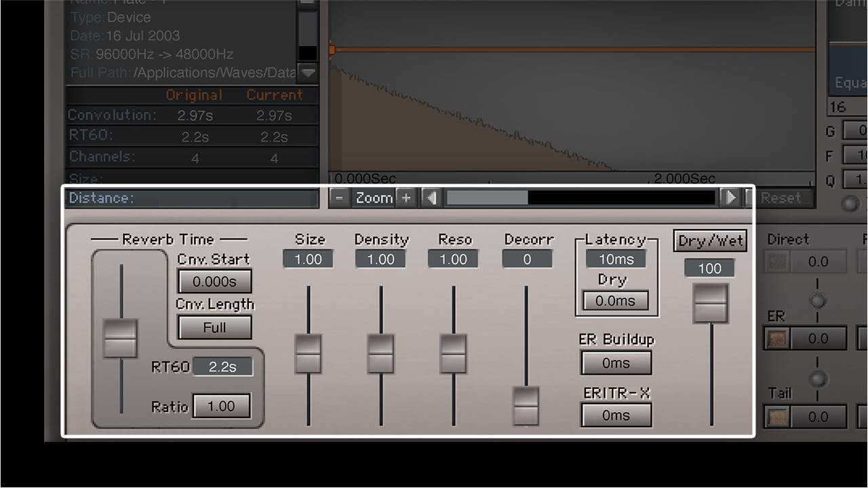Enable the Dry/Wet control labeled button

click(x=709, y=241)
